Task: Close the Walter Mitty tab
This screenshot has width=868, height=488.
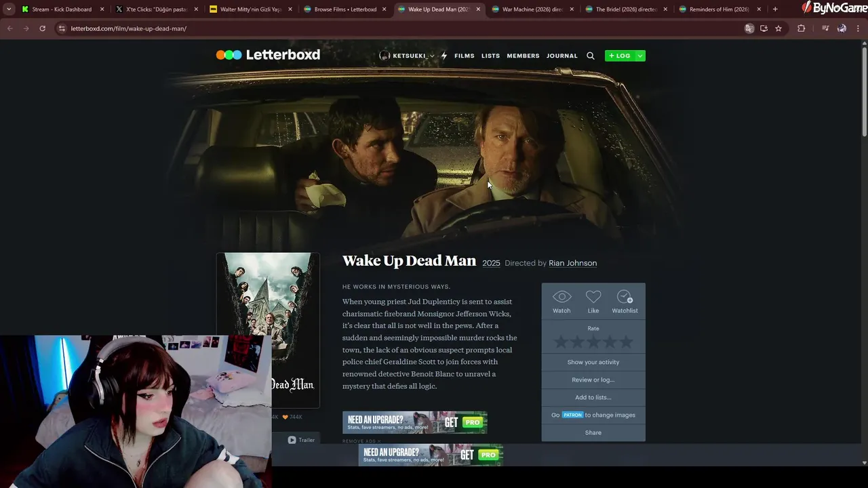Action: point(290,9)
